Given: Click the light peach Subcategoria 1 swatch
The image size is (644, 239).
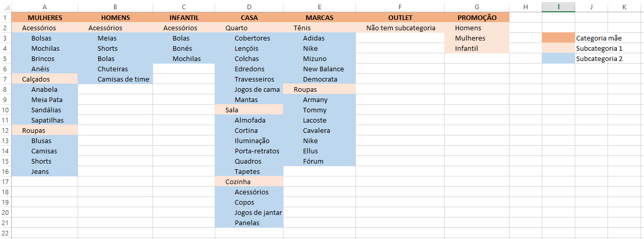Looking at the screenshot, I should 558,48.
